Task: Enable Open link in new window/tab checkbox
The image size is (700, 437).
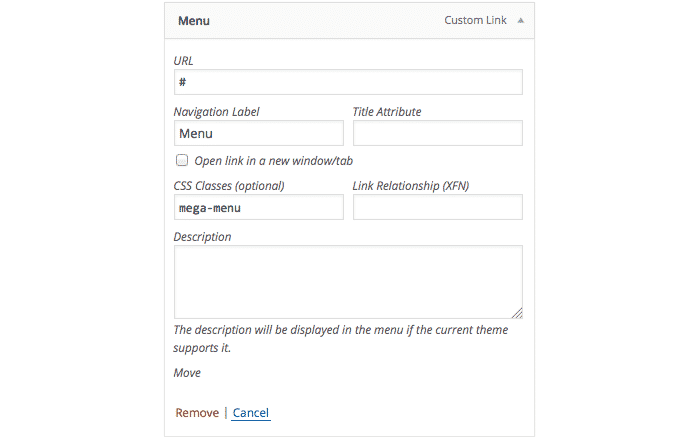Action: click(182, 160)
